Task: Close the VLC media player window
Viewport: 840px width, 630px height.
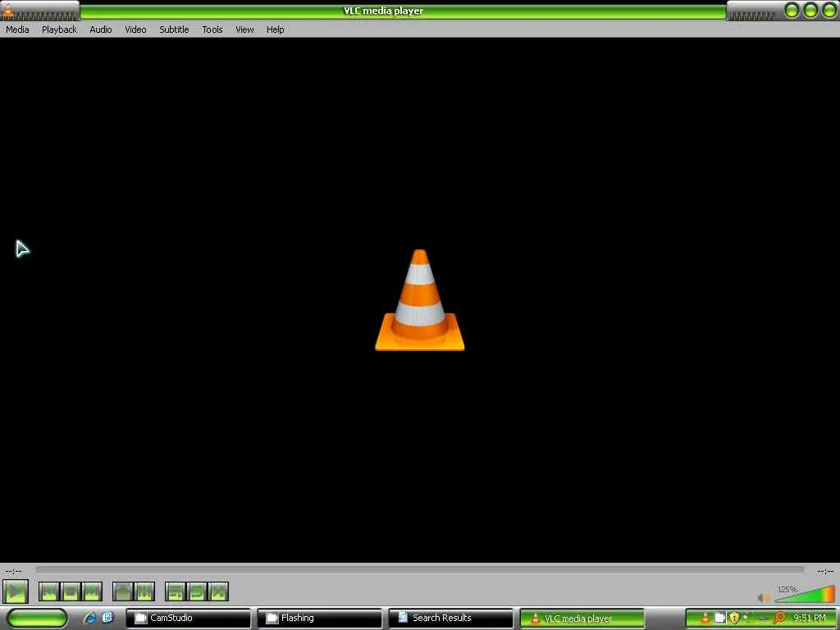Action: [x=829, y=10]
